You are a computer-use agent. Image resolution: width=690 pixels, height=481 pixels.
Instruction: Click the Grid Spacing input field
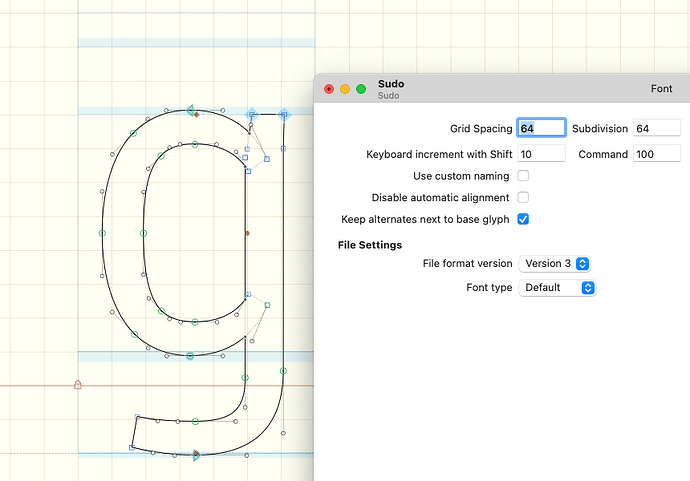click(541, 129)
